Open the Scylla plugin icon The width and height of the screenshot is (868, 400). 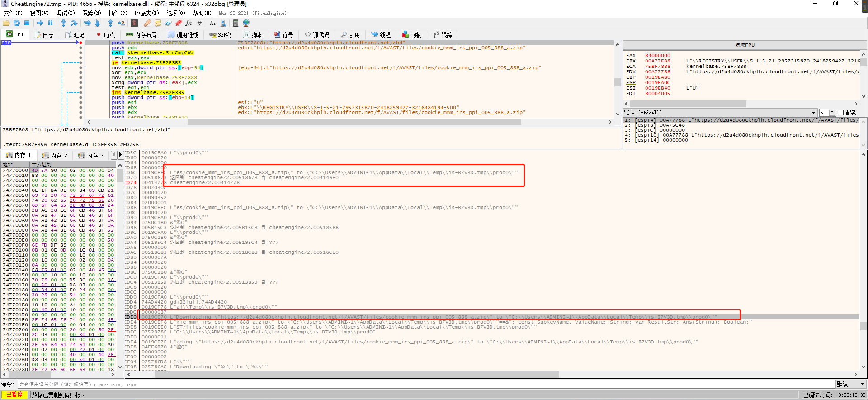click(x=134, y=23)
